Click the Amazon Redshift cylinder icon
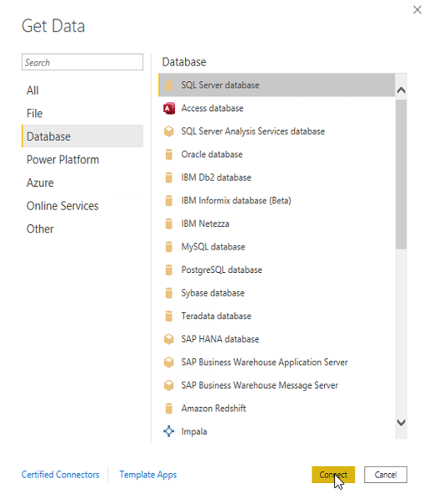This screenshot has height=504, width=428. click(x=169, y=409)
